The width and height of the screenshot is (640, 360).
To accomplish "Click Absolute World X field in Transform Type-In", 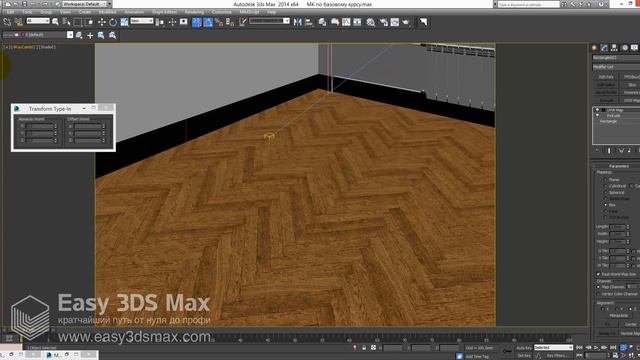I will [x=40, y=126].
